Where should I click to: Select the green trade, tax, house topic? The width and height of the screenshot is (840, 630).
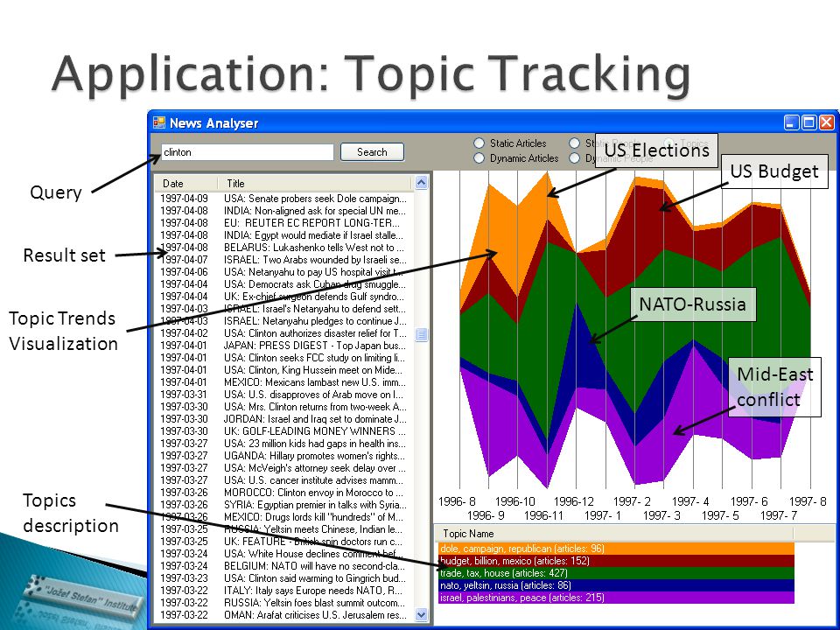616,573
